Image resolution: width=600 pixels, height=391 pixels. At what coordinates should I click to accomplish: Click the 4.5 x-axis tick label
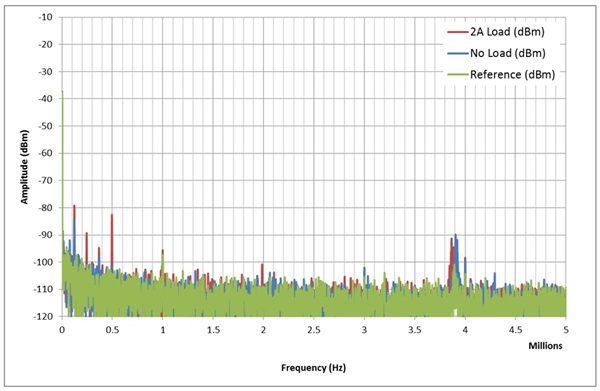click(515, 330)
